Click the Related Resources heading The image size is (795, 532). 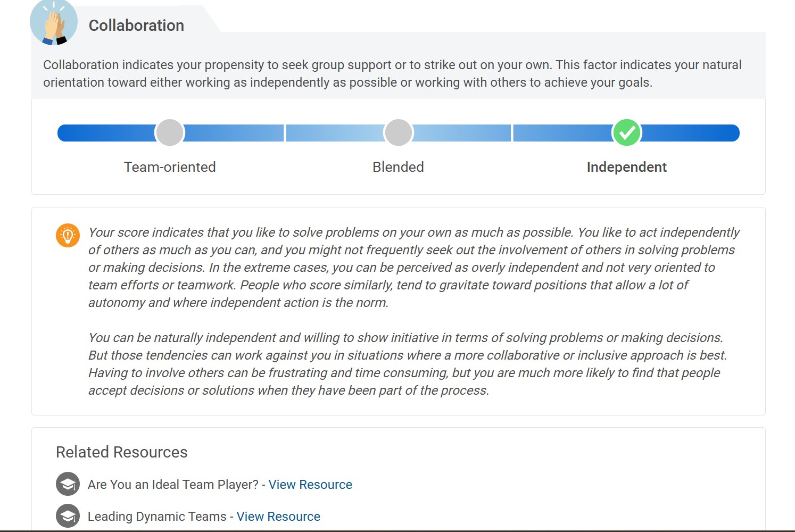click(122, 452)
